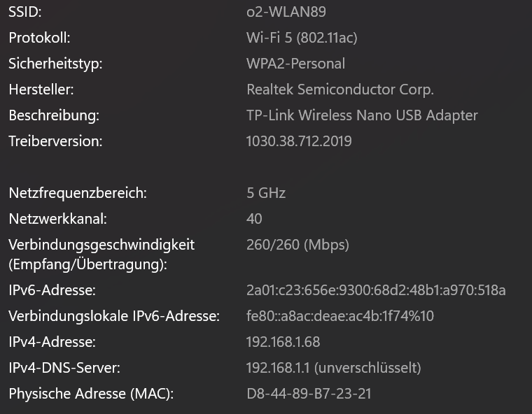Select the IPv4 address 192.168.1.68
This screenshot has width=532, height=414.
pyautogui.click(x=283, y=342)
